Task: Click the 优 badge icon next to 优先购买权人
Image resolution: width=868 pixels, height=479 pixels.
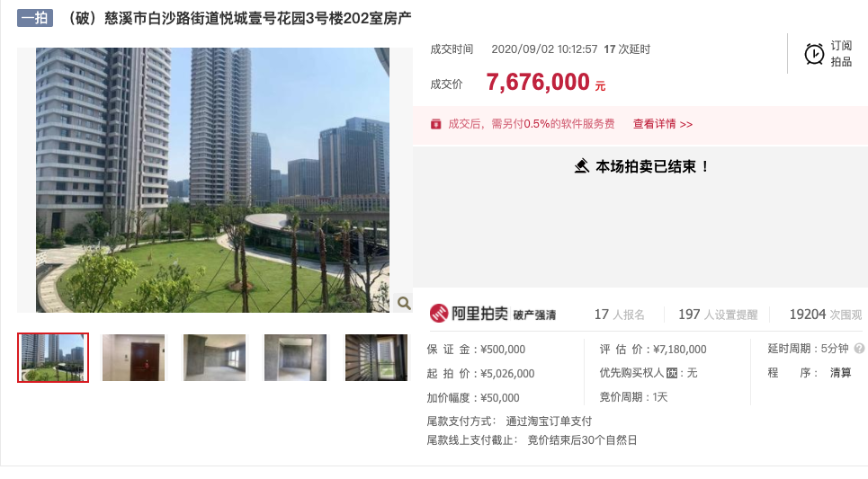Action: point(672,373)
